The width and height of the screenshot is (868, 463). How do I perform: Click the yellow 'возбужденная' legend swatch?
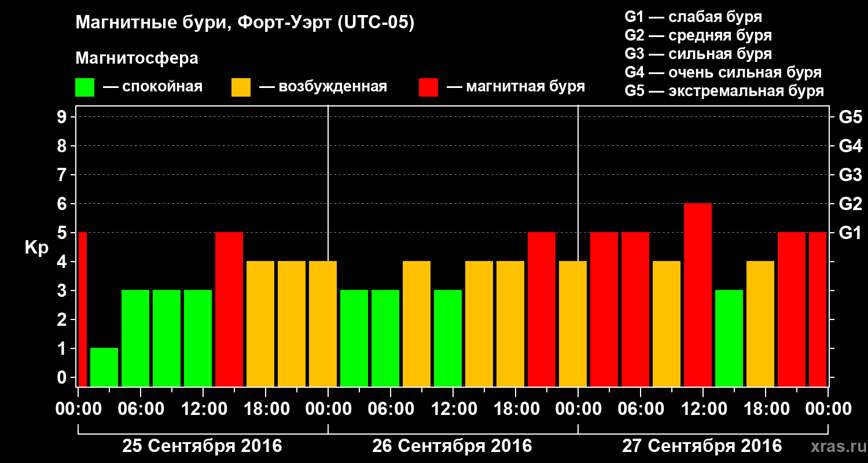pyautogui.click(x=241, y=87)
